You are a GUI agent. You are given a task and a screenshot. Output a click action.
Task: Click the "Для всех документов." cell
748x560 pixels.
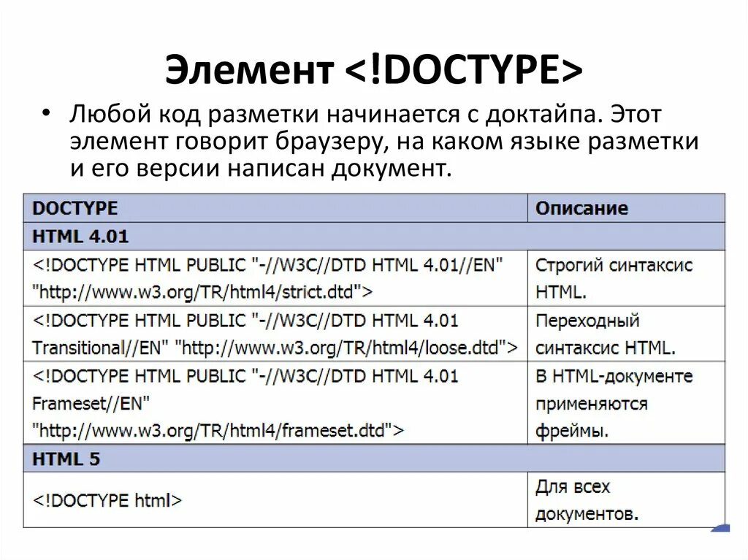(626, 500)
